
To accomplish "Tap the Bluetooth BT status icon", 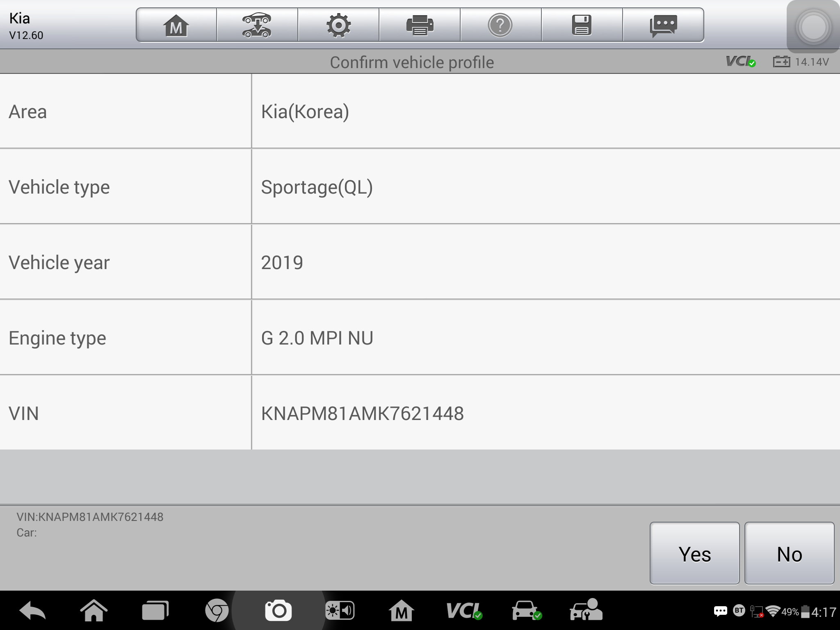I will pyautogui.click(x=739, y=611).
